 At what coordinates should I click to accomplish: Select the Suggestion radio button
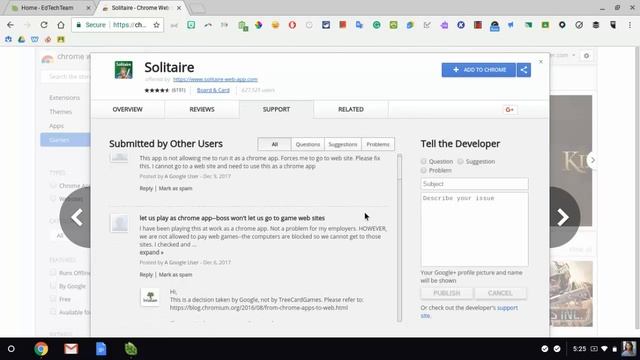(x=460, y=161)
